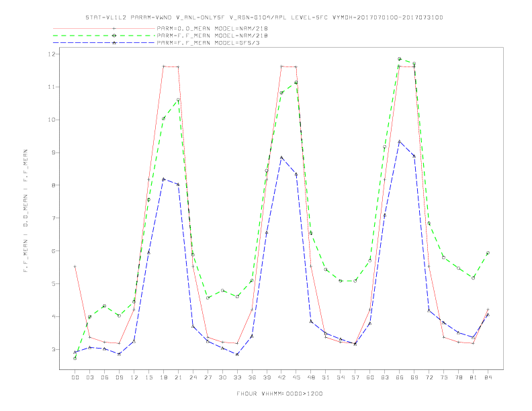This screenshot has height=411, width=532.
Task: Click x-axis tick label 72
Action: pyautogui.click(x=429, y=377)
